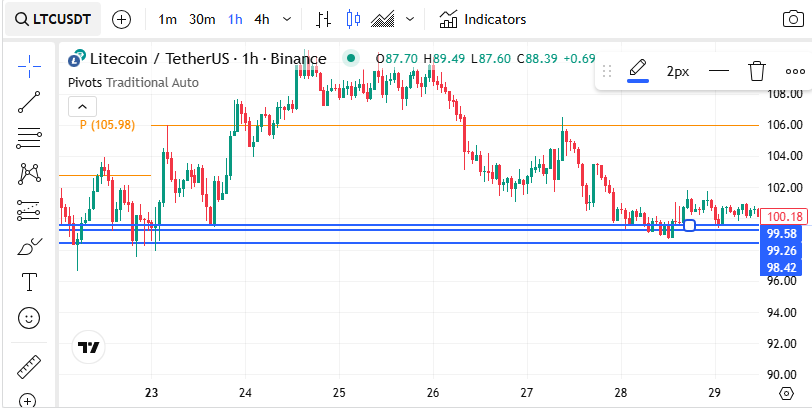Delete the selected line with trash icon

(757, 71)
